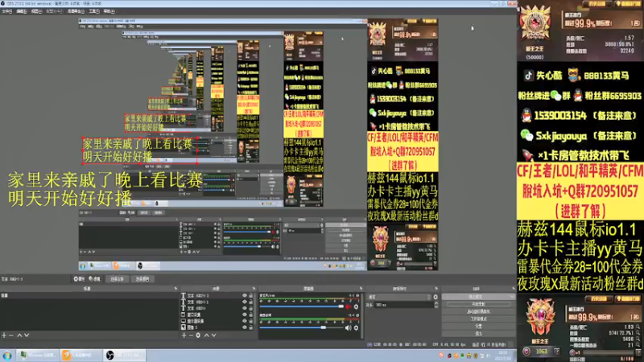The height and width of the screenshot is (362, 644).
Task: Lock the 窗口采集 source
Action: 251,315
